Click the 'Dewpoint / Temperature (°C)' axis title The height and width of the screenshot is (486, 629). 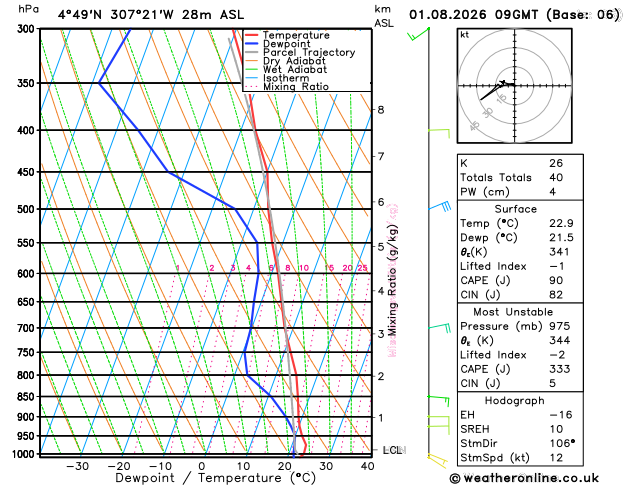[215, 478]
